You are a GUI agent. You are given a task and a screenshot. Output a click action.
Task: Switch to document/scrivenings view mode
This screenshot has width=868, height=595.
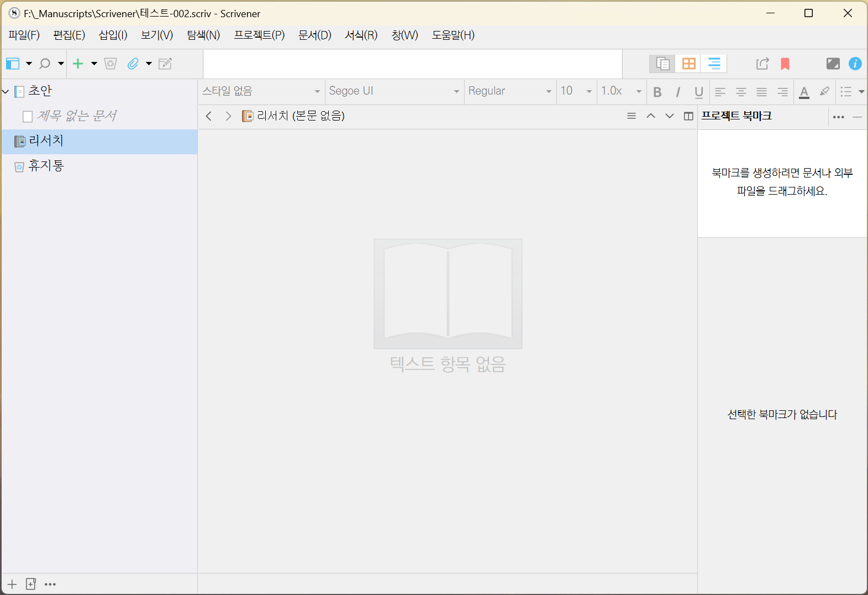pyautogui.click(x=662, y=64)
